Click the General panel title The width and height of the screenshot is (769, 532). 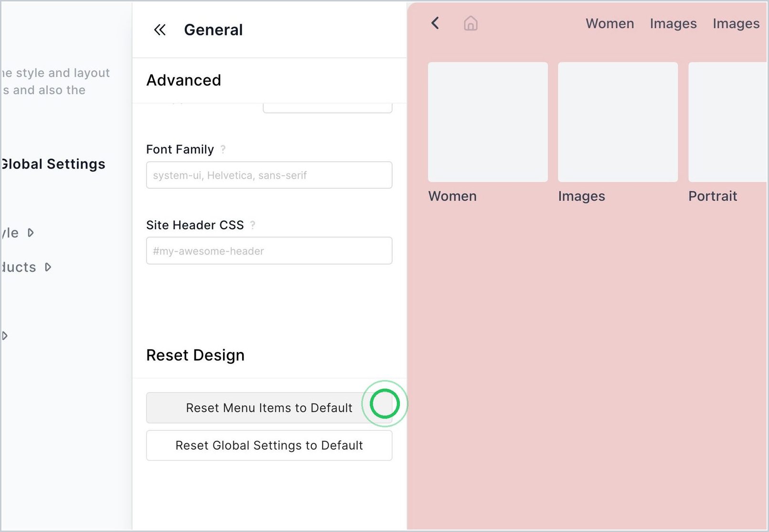214,30
